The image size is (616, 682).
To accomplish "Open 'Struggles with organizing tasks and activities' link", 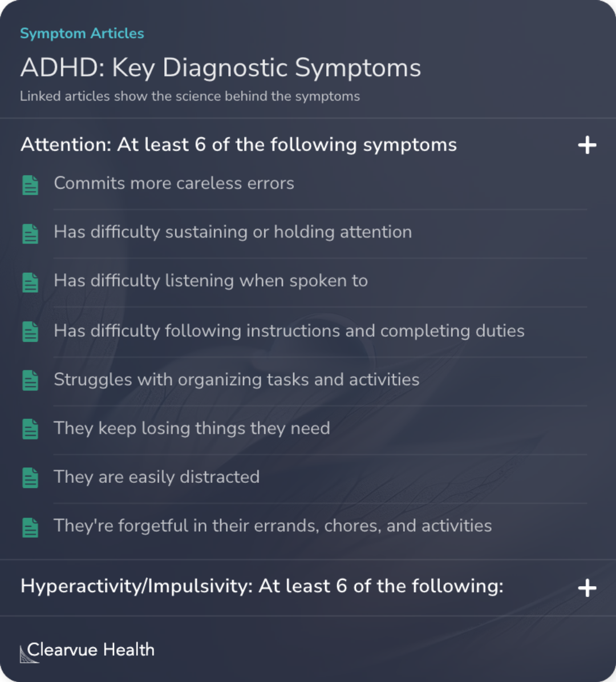I will pyautogui.click(x=237, y=380).
